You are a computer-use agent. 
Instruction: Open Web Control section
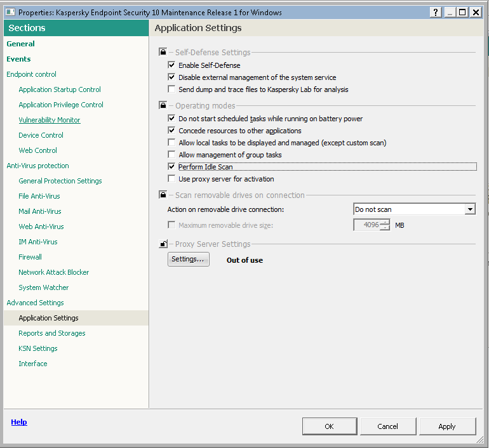37,150
